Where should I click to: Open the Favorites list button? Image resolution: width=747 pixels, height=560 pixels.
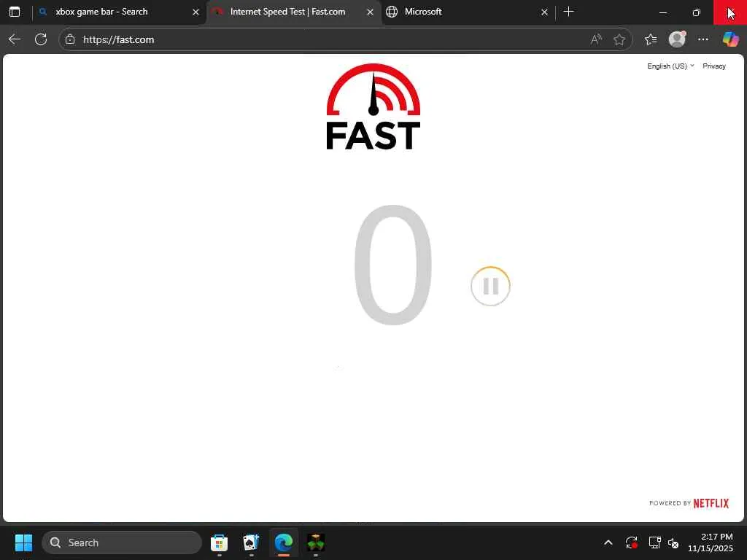coord(650,39)
